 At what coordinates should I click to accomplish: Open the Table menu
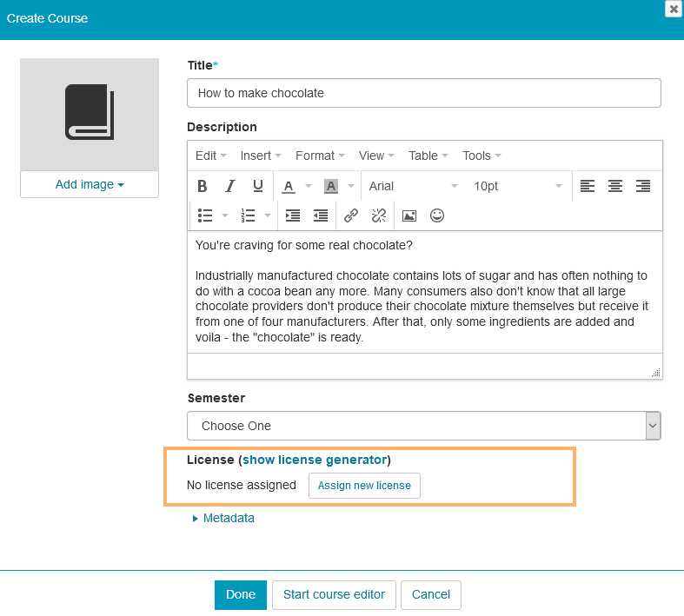click(428, 156)
